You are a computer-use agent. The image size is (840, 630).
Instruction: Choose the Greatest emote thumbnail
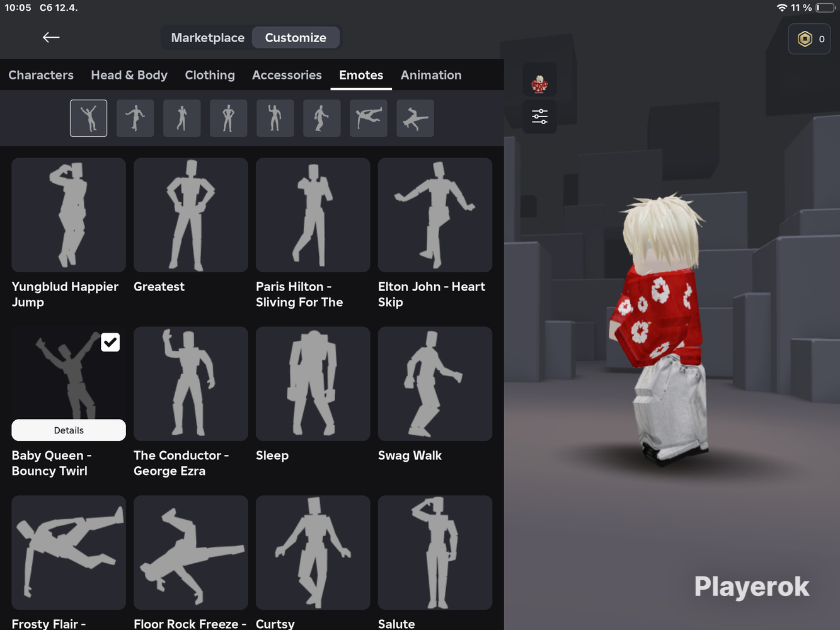click(191, 215)
